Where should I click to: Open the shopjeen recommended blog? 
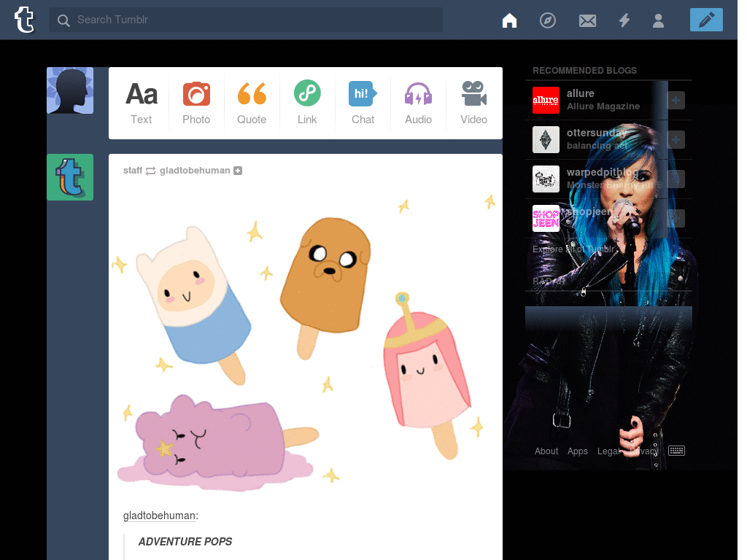pos(589,211)
